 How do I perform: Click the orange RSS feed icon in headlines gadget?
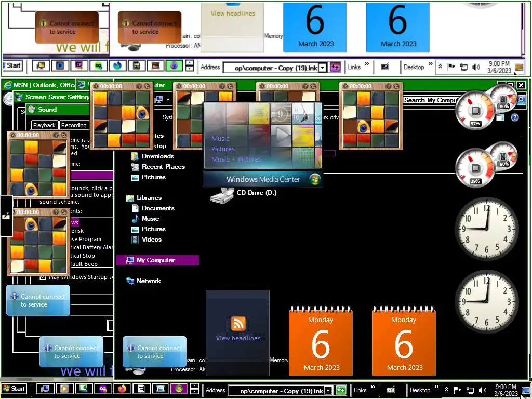tap(238, 324)
